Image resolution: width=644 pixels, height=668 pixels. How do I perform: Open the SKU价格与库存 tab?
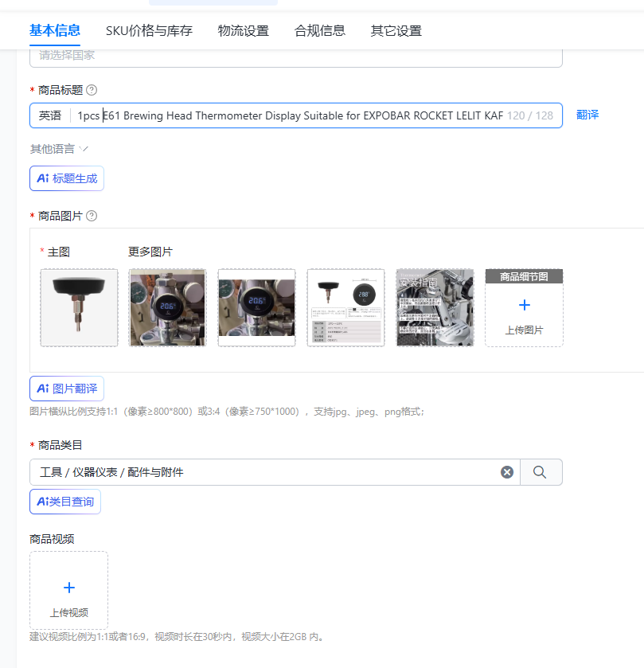tap(149, 31)
